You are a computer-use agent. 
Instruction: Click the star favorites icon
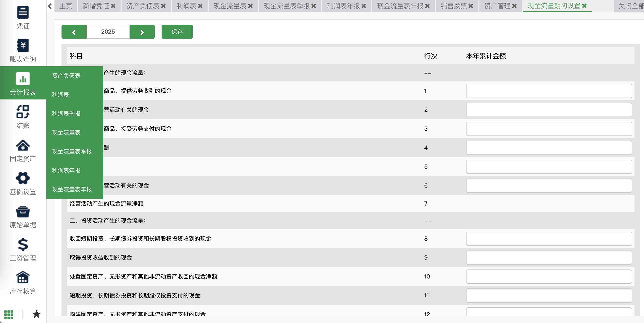36,314
